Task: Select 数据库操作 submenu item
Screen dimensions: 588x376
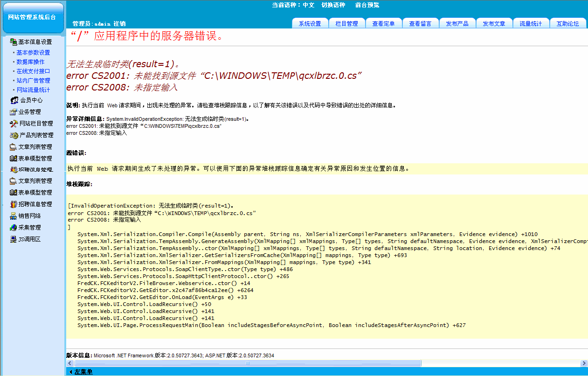Action: click(x=30, y=62)
